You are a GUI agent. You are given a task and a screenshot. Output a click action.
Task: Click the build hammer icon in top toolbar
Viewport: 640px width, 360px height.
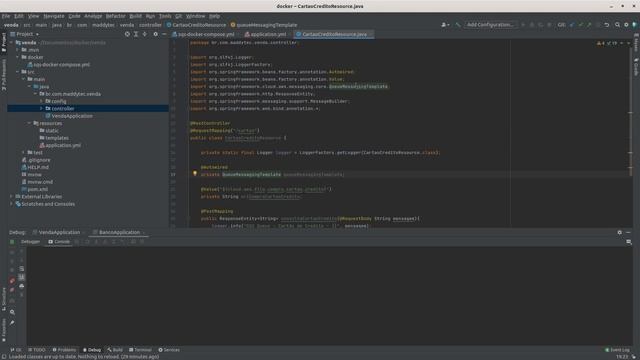tap(458, 25)
